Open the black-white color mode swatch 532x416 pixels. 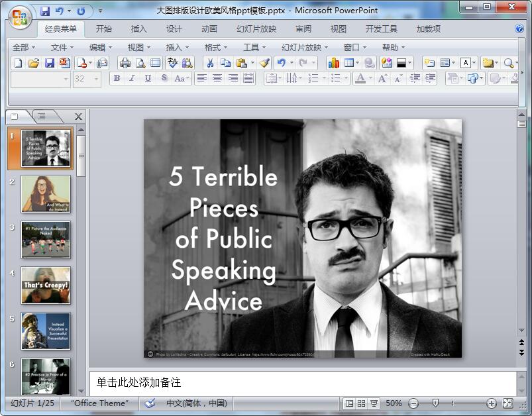coord(401,63)
